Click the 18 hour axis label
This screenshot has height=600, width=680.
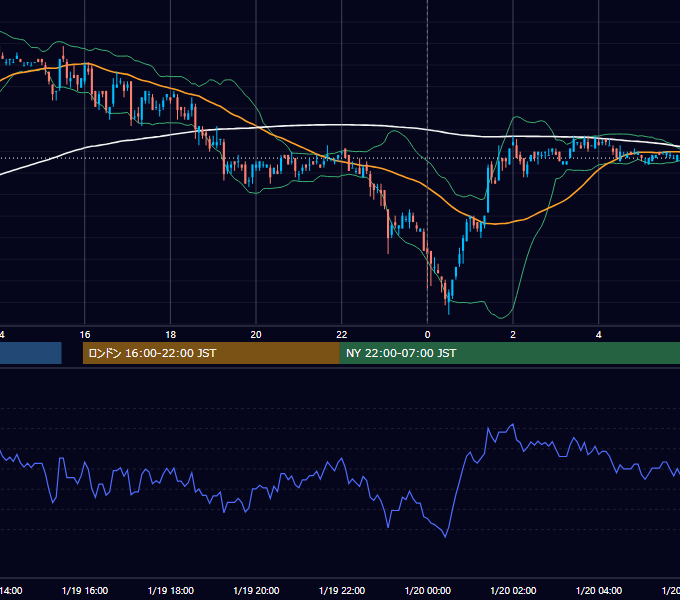[171, 335]
